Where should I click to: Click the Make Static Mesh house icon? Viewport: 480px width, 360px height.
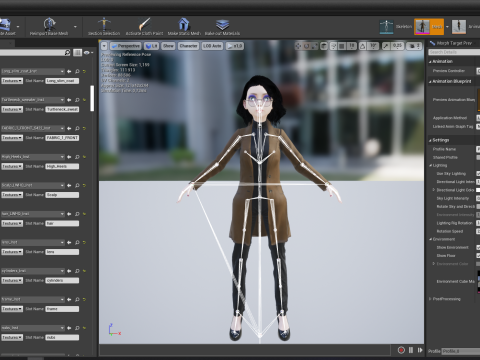click(x=184, y=24)
